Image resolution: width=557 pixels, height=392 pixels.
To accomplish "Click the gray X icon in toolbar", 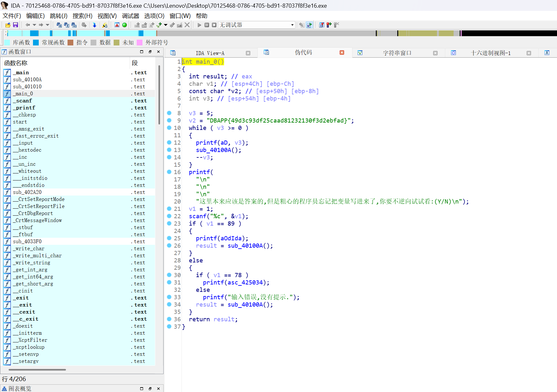I will click(187, 25).
